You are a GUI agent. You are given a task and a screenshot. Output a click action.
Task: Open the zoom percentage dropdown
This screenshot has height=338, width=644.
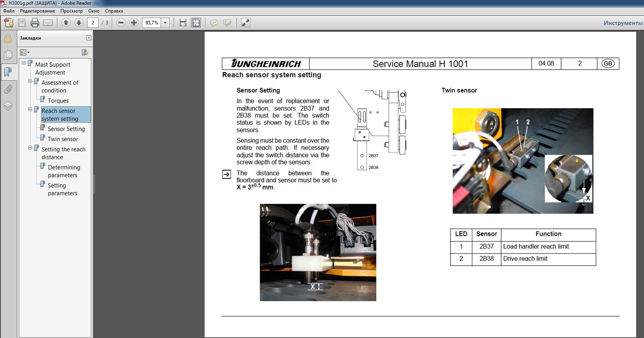click(165, 23)
